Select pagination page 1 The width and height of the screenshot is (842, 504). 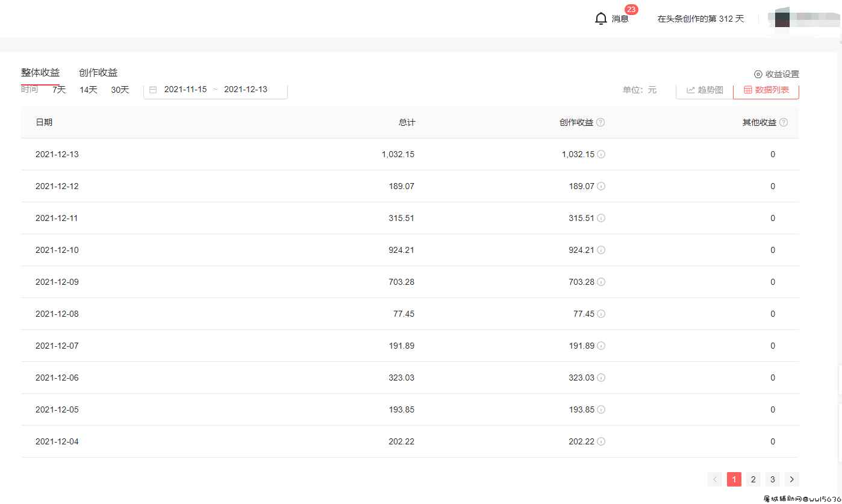tap(734, 479)
